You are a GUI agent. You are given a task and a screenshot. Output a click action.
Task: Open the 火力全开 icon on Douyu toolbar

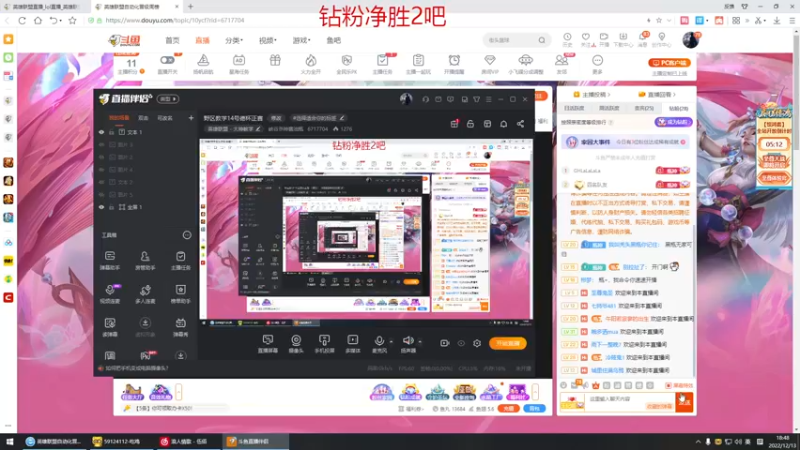click(310, 64)
